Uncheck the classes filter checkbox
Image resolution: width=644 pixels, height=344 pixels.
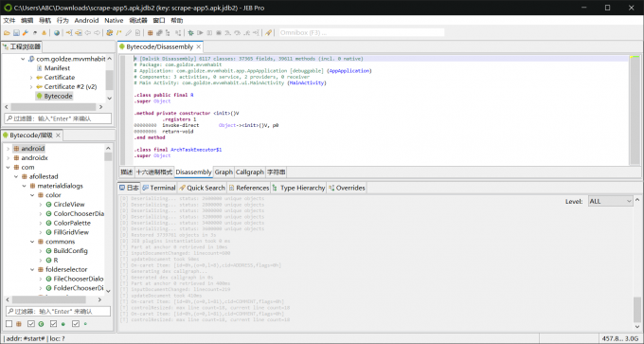click(31, 324)
